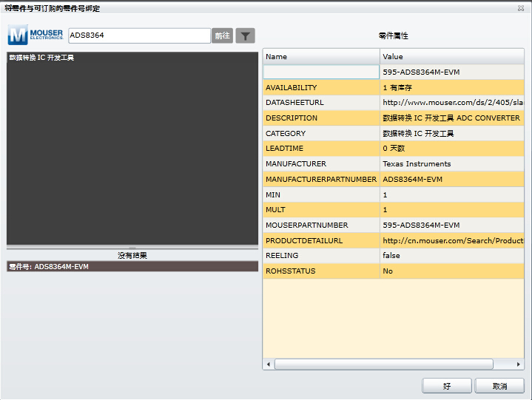
Task: Click the Texas Instruments value
Action: click(x=452, y=163)
